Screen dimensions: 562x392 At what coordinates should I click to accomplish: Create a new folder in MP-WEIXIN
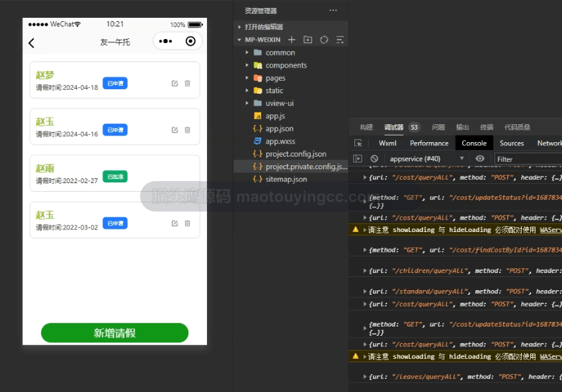(x=308, y=40)
